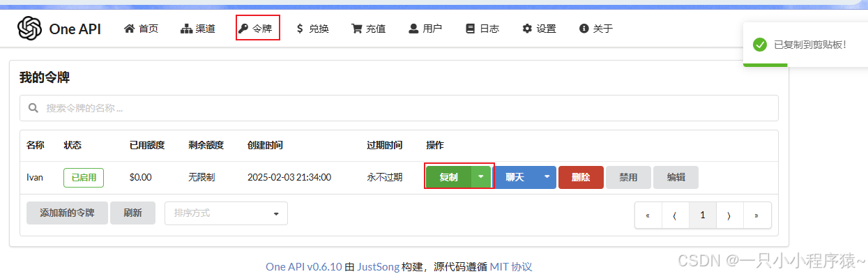Viewport: 868px width, 274px height.
Task: Open the 充值 top-up menu item
Action: pyautogui.click(x=369, y=29)
